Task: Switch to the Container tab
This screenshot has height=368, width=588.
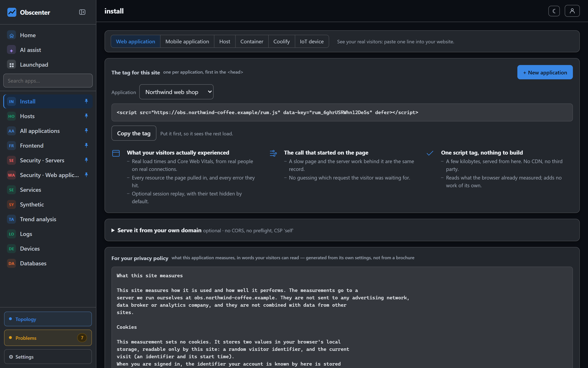Action: click(252, 41)
